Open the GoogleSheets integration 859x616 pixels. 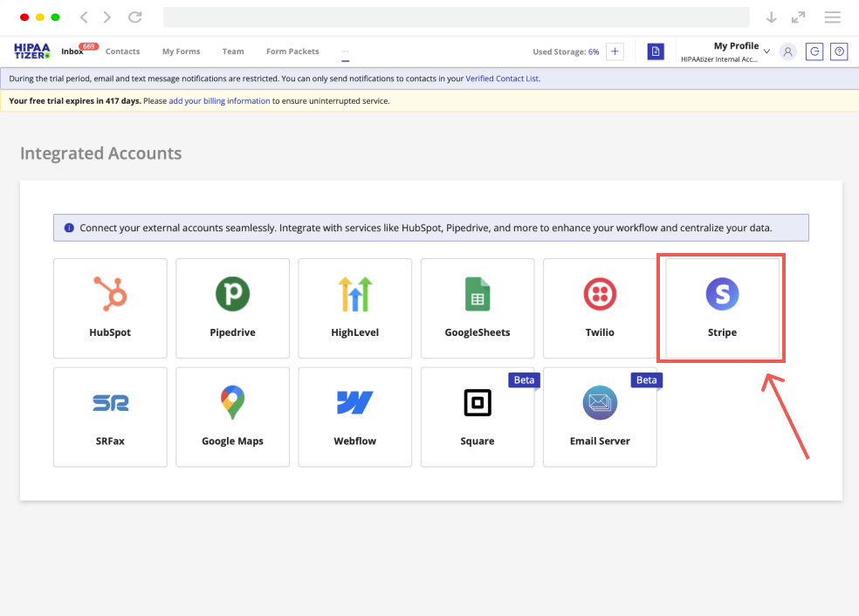point(478,308)
